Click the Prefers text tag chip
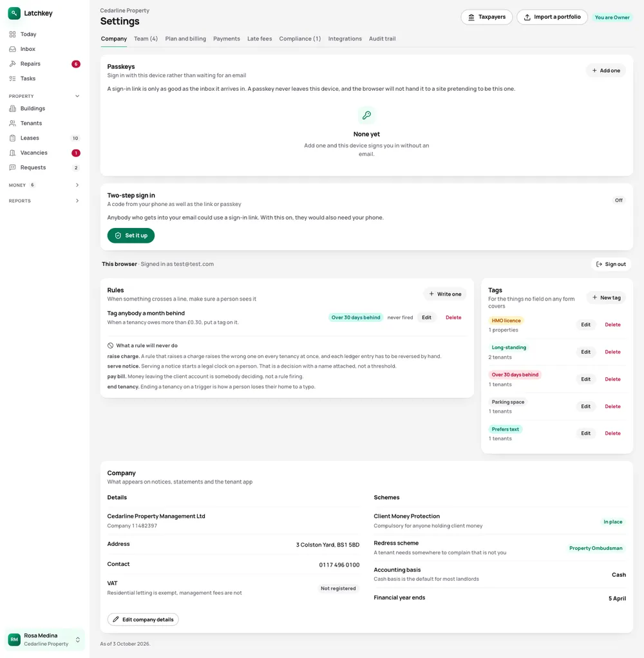The width and height of the screenshot is (644, 658). 505,429
